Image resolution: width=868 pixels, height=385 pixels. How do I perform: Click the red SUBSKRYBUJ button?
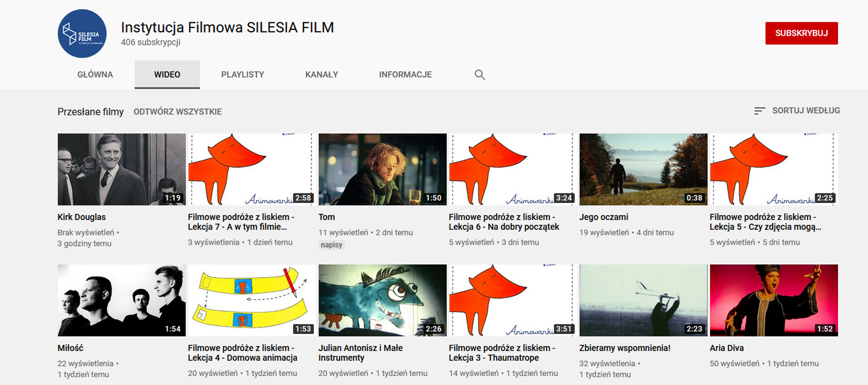point(802,33)
